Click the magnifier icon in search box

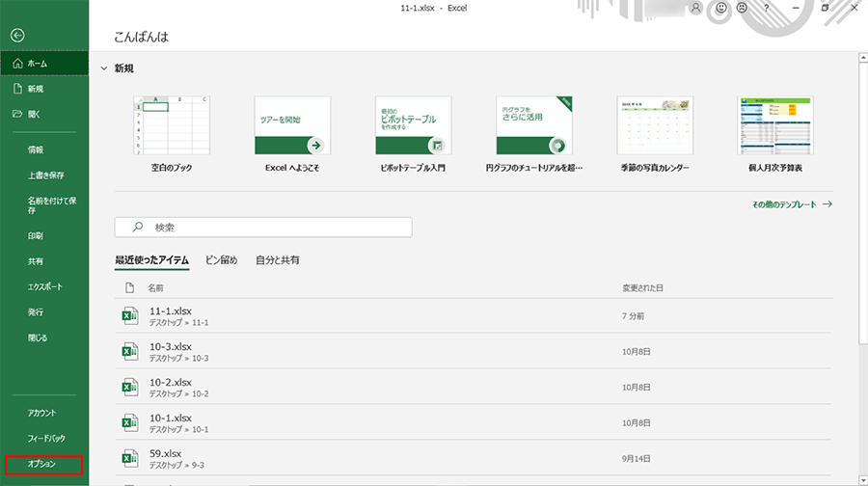[138, 227]
